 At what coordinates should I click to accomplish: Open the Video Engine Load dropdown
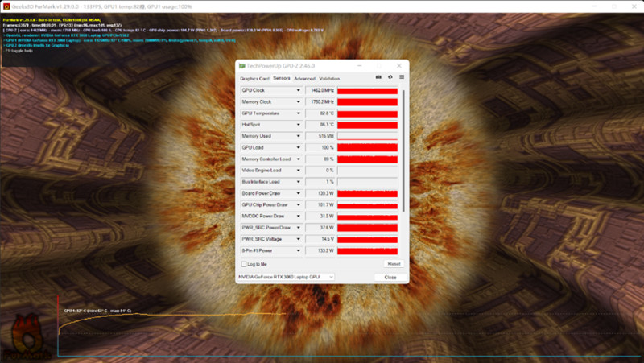298,171
